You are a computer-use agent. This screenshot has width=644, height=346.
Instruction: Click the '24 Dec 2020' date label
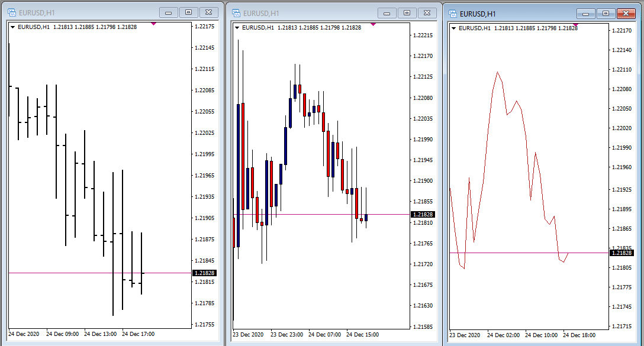tap(24, 334)
